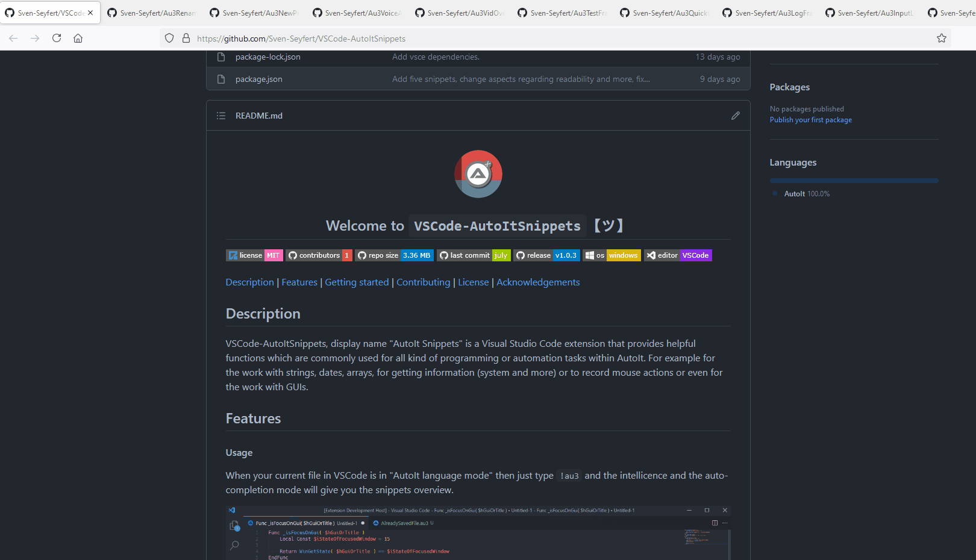Image resolution: width=976 pixels, height=560 pixels.
Task: Switch to the Au3LogFr tab
Action: 766,13
